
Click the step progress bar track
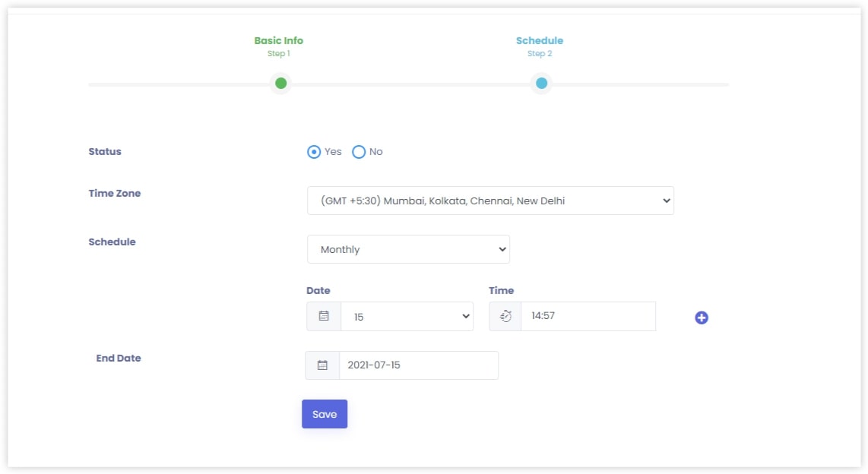410,84
